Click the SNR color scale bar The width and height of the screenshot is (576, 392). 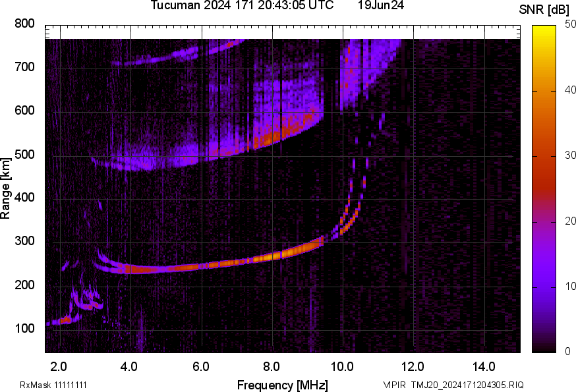pos(544,189)
